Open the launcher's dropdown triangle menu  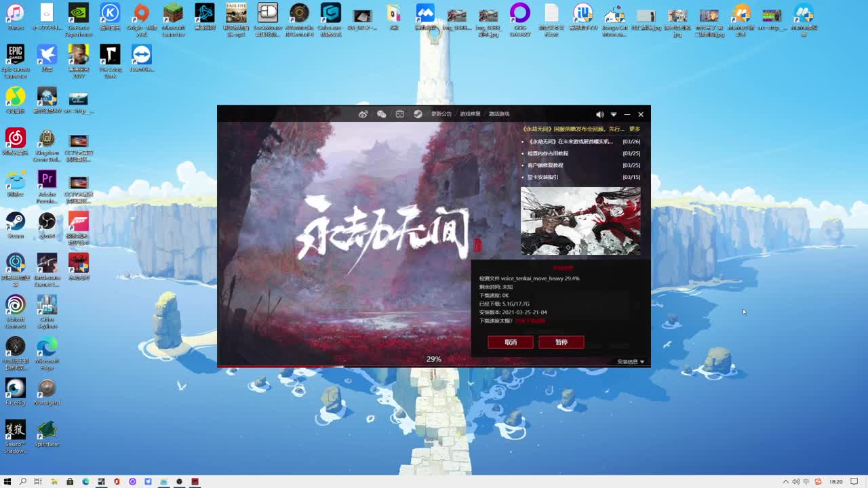pos(614,115)
